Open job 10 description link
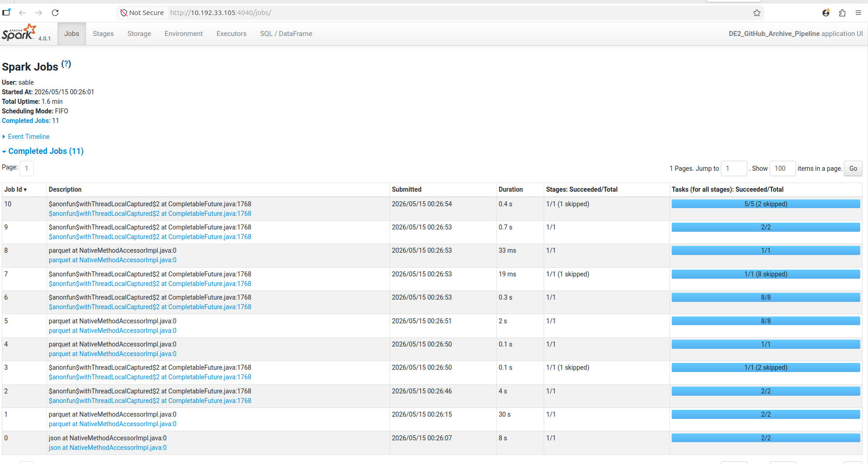The image size is (868, 464). 150,214
